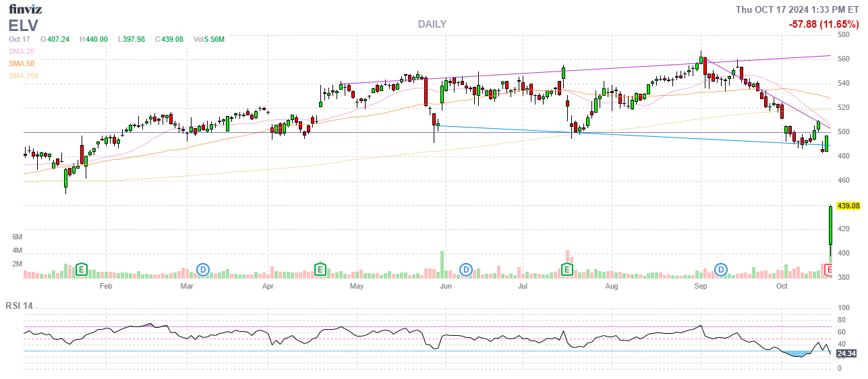Click the SMA 50 legend label
This screenshot has height=379, width=868.
coord(22,63)
